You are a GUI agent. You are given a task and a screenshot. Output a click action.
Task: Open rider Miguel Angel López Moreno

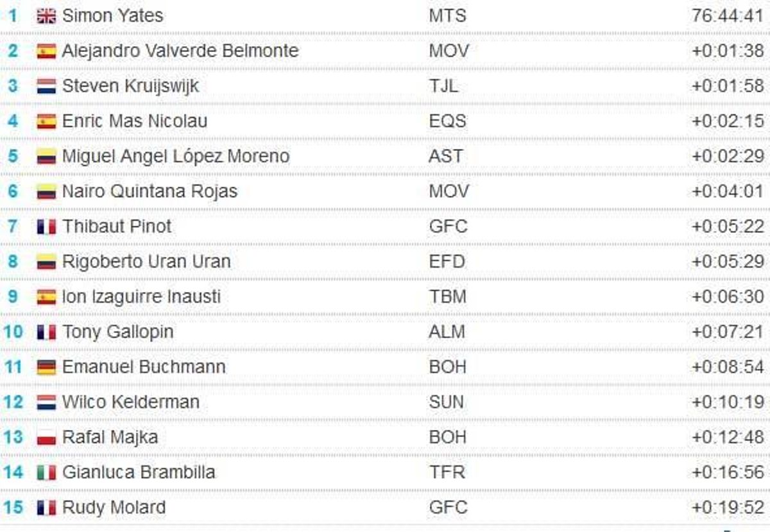176,156
